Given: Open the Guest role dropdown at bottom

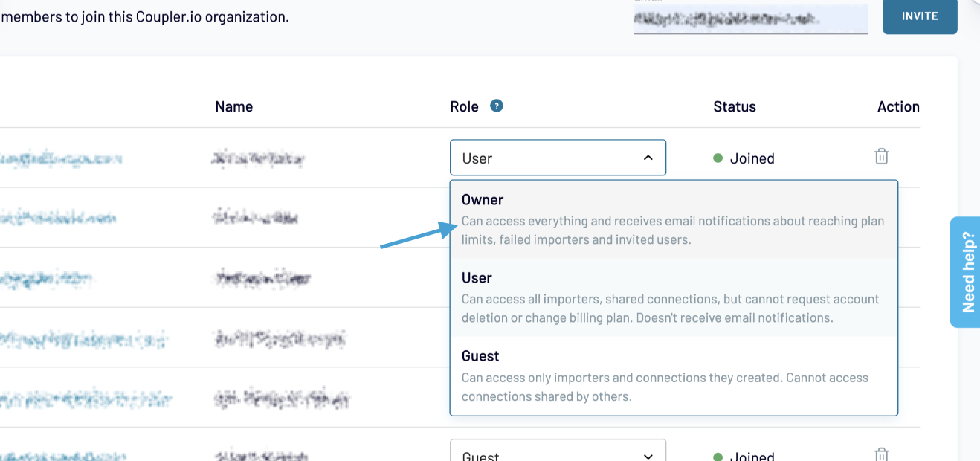Looking at the screenshot, I should pos(558,452).
